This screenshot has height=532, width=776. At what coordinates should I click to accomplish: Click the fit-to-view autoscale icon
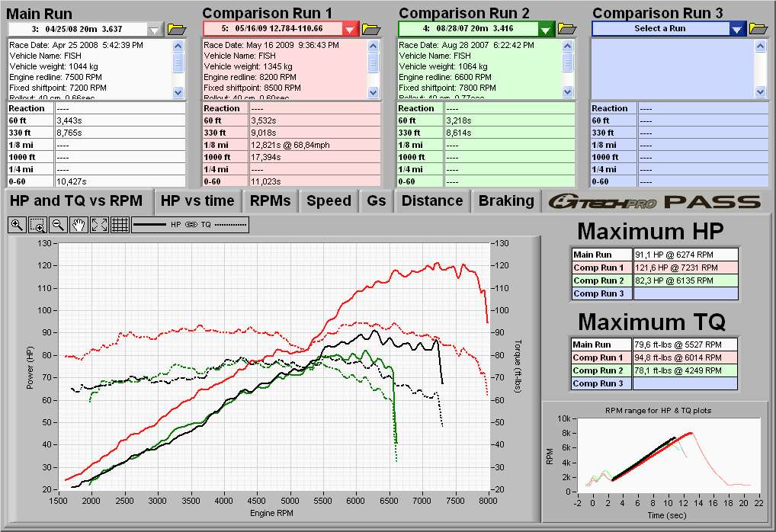pyautogui.click(x=99, y=225)
